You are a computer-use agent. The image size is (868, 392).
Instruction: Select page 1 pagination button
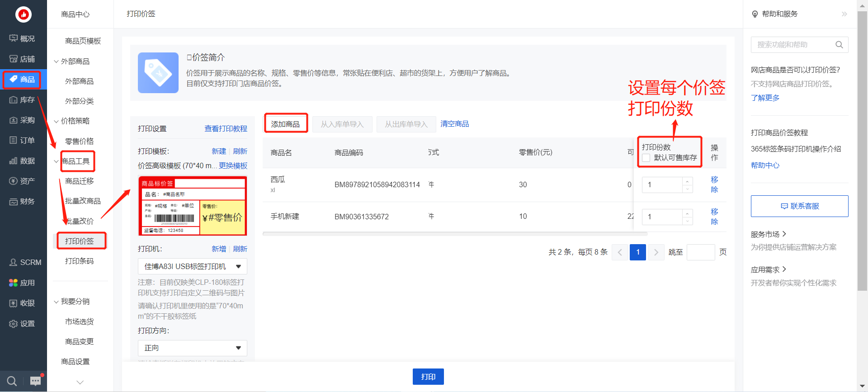(x=638, y=252)
